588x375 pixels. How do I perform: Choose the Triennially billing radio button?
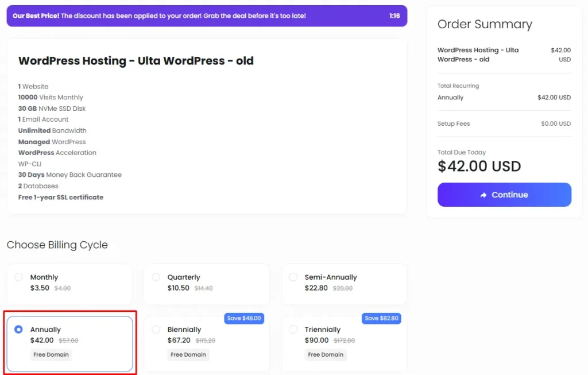pos(293,330)
